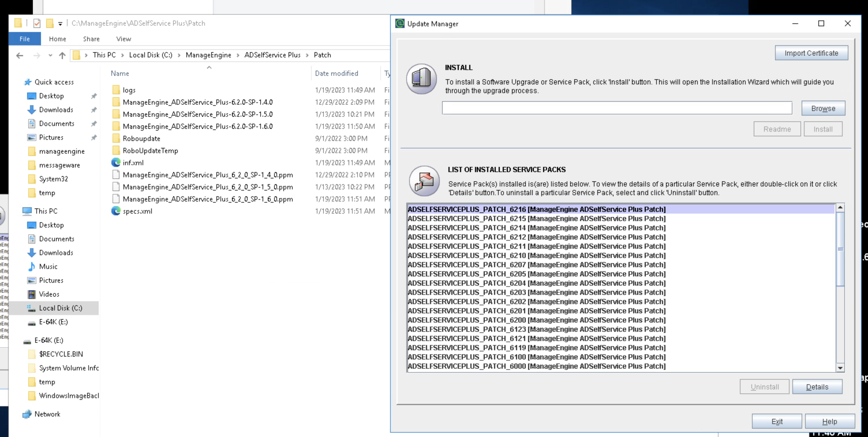
Task: Unpin Desktop from Quick access
Action: tap(94, 96)
